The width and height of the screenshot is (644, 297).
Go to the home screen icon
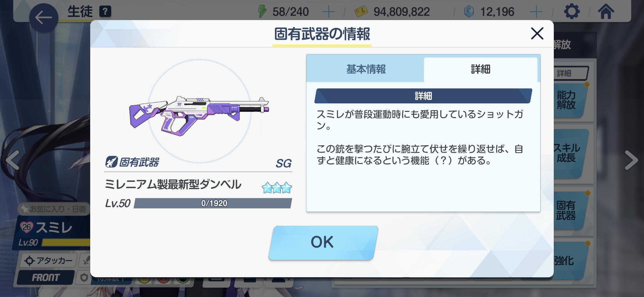(x=606, y=12)
